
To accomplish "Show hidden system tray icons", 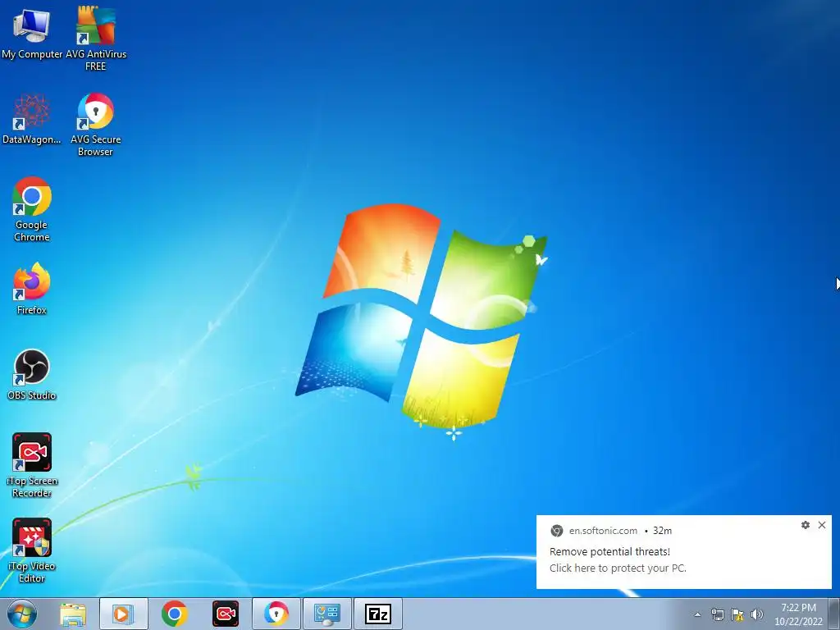I will click(x=697, y=614).
